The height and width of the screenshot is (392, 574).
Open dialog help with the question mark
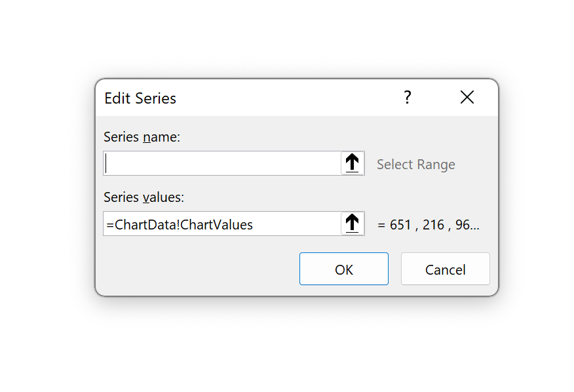coord(407,98)
